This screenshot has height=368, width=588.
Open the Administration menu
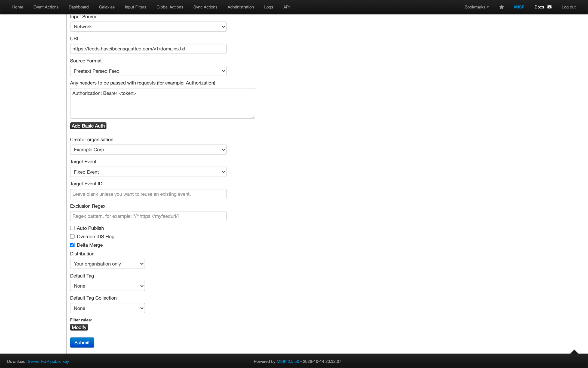tap(241, 7)
